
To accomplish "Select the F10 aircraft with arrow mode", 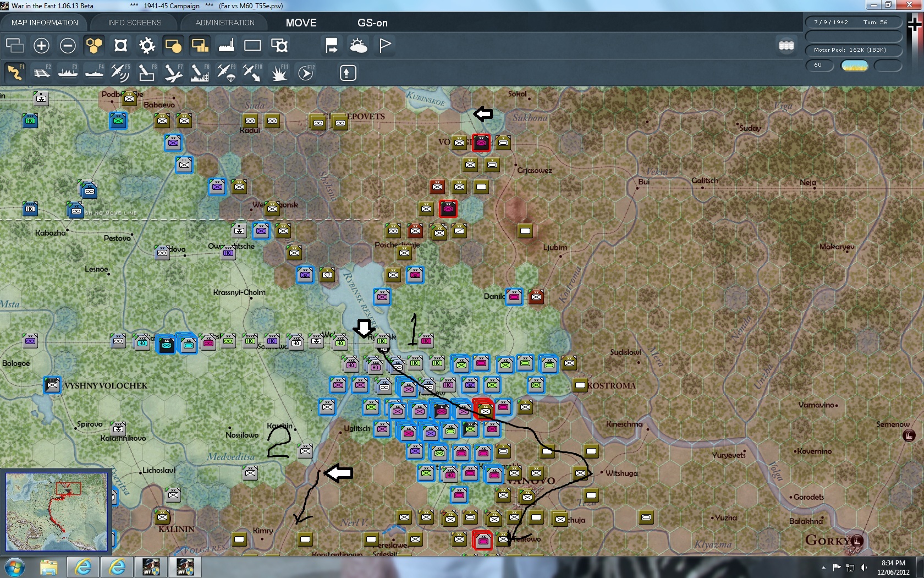I will point(252,73).
